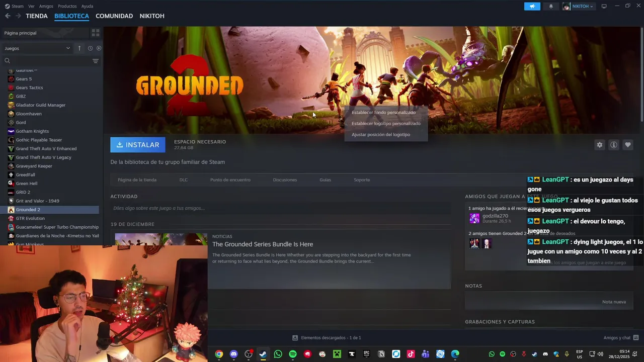Select Establecer logotipo personalizado

[x=386, y=124]
